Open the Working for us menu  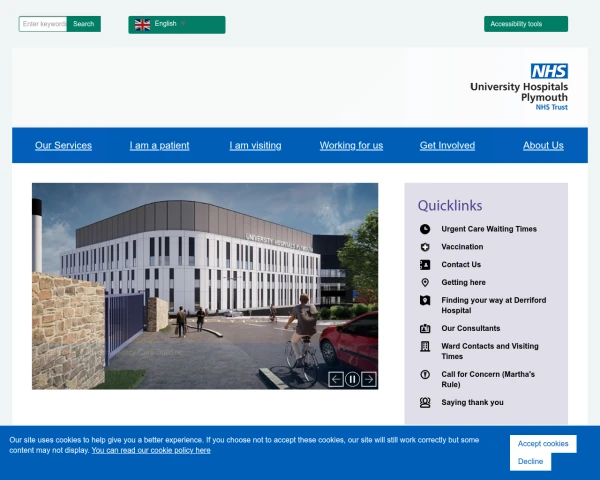[x=351, y=145]
